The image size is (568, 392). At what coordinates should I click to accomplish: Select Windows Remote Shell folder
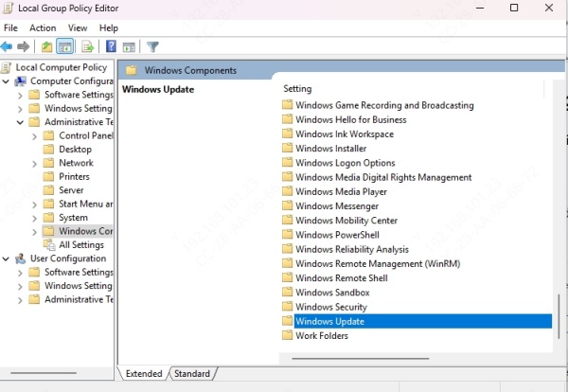click(x=341, y=277)
